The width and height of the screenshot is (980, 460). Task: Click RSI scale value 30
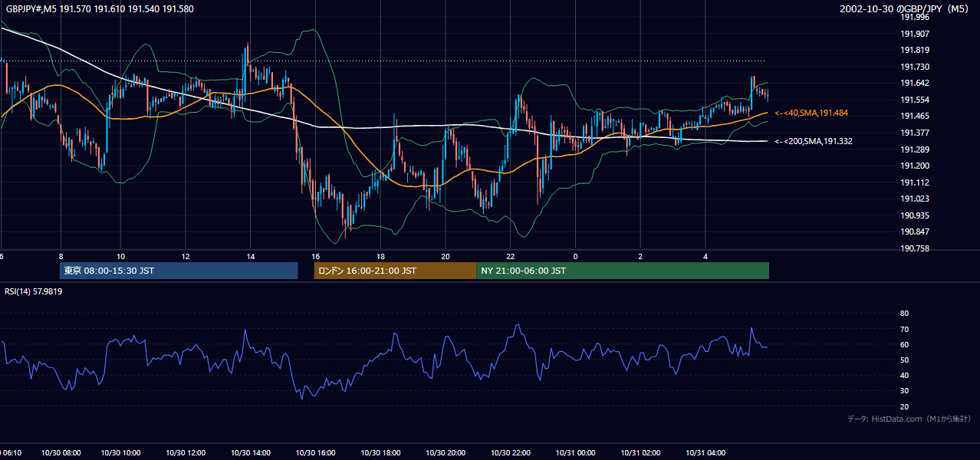pyautogui.click(x=904, y=391)
